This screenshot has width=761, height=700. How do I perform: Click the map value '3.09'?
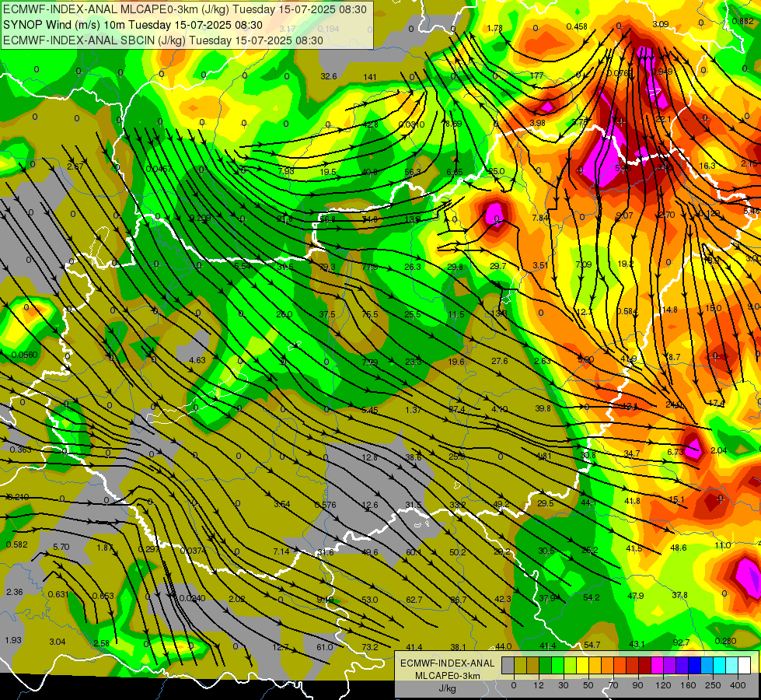pyautogui.click(x=661, y=24)
